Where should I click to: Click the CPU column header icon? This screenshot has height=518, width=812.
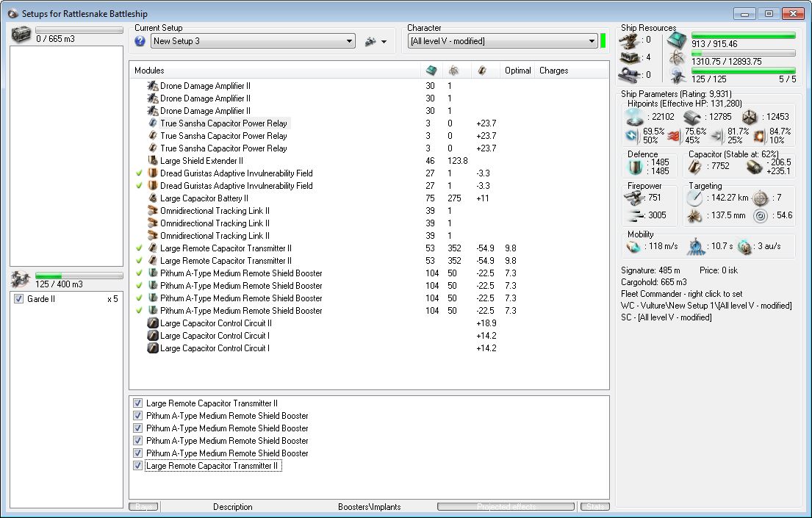(x=431, y=71)
